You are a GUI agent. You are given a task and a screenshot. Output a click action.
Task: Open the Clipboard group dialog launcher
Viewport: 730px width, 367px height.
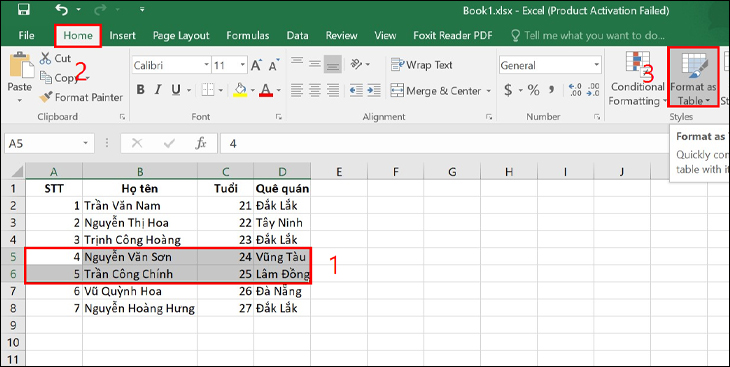tap(122, 117)
